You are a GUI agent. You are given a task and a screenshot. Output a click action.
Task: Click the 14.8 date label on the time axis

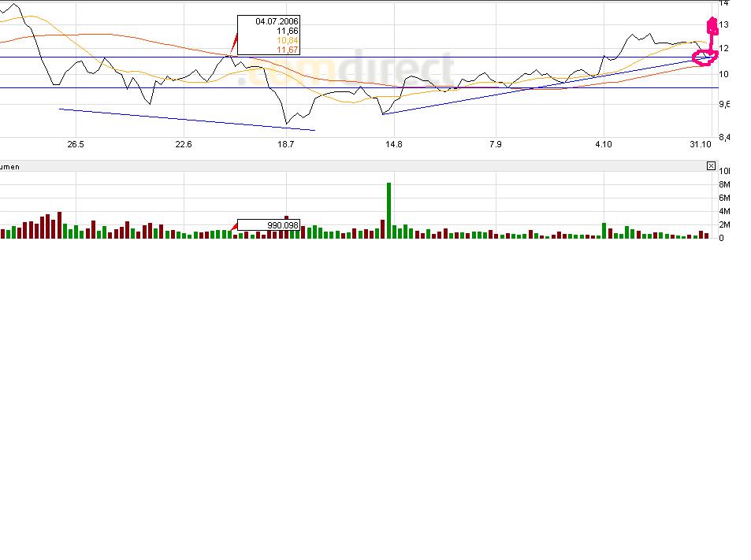394,144
